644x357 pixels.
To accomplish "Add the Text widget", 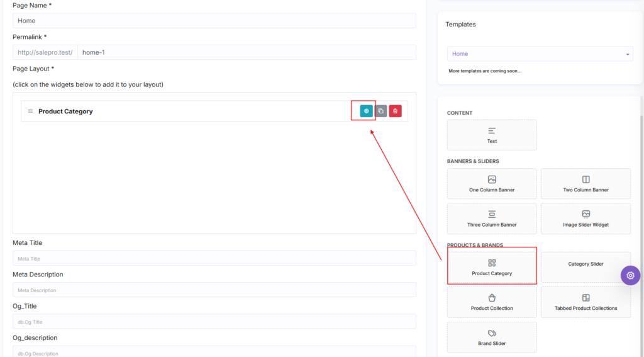I will point(492,135).
